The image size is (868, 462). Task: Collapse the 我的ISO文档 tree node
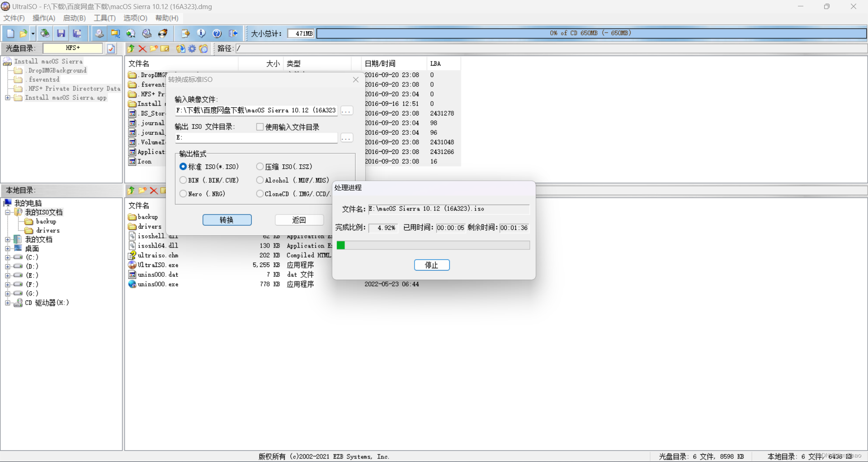coord(8,212)
